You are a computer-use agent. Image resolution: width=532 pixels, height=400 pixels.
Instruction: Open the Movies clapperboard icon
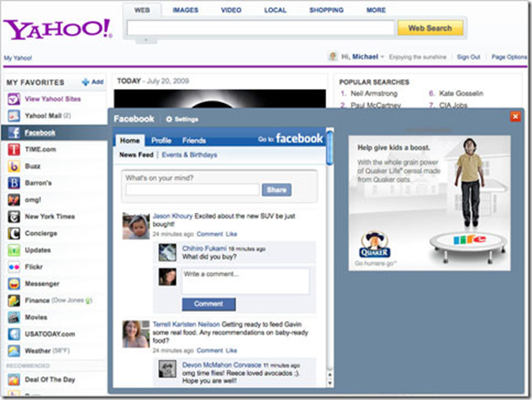click(x=14, y=317)
